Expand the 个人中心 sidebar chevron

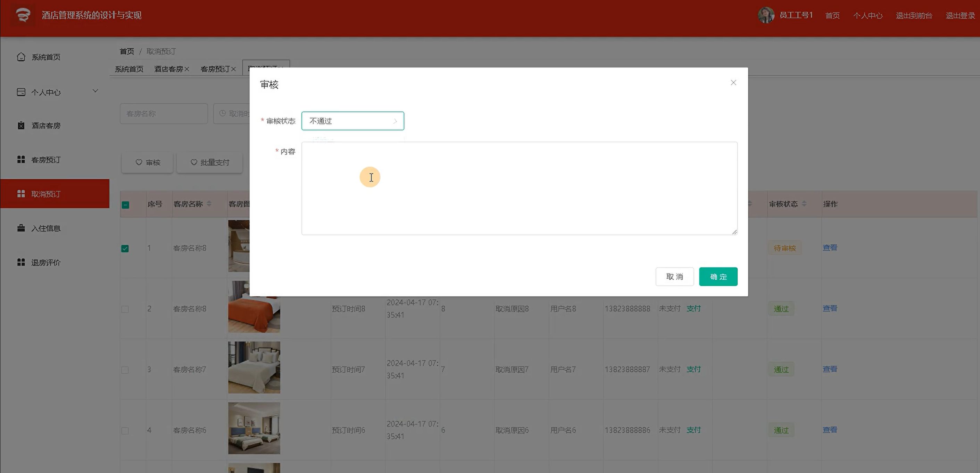[95, 91]
